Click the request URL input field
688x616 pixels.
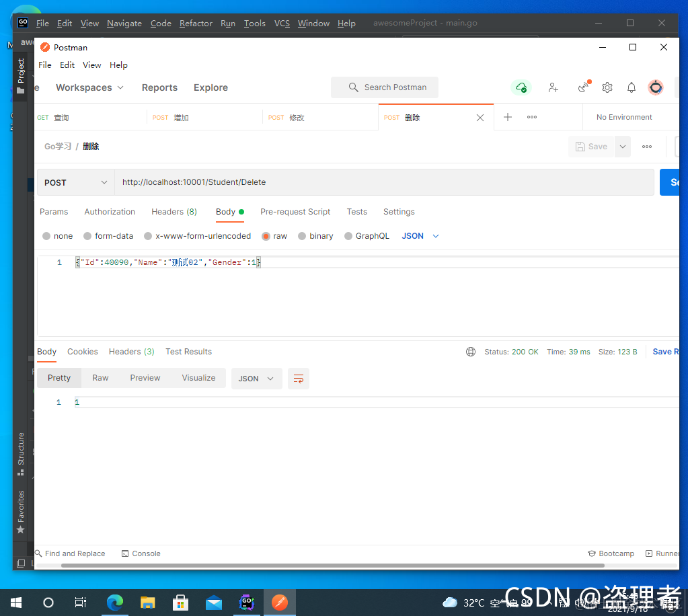click(385, 182)
